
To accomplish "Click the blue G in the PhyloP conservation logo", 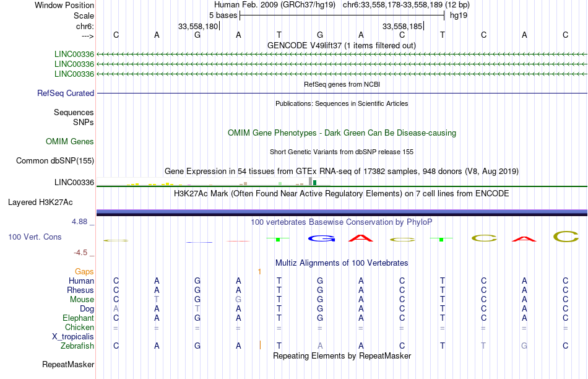I will click(x=321, y=238).
